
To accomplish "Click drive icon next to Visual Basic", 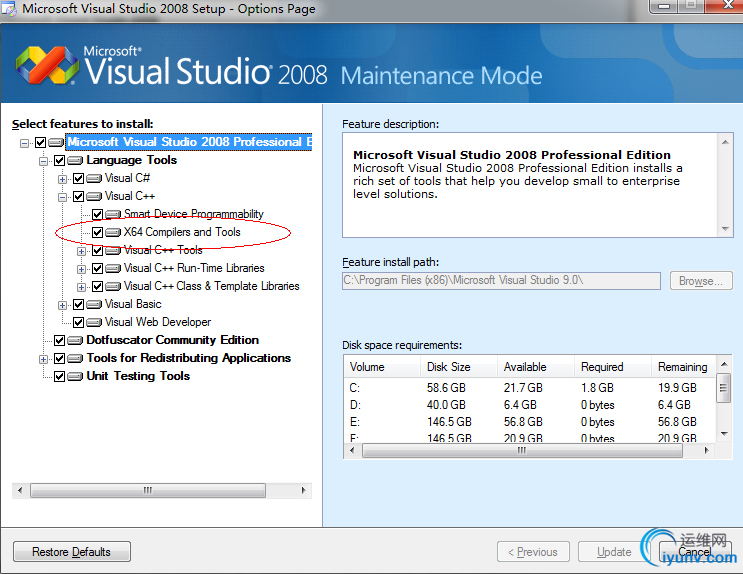I will pyautogui.click(x=94, y=304).
